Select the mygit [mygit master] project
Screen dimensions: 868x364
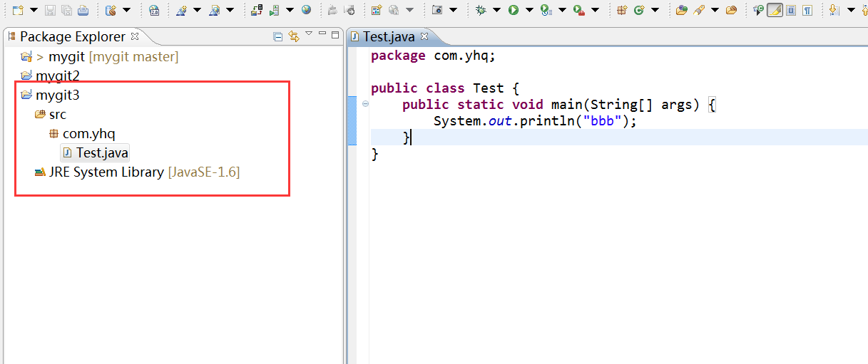(100, 56)
